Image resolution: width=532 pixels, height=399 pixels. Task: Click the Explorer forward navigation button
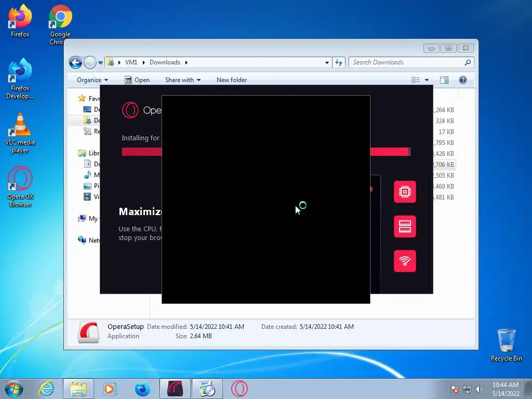click(x=90, y=62)
